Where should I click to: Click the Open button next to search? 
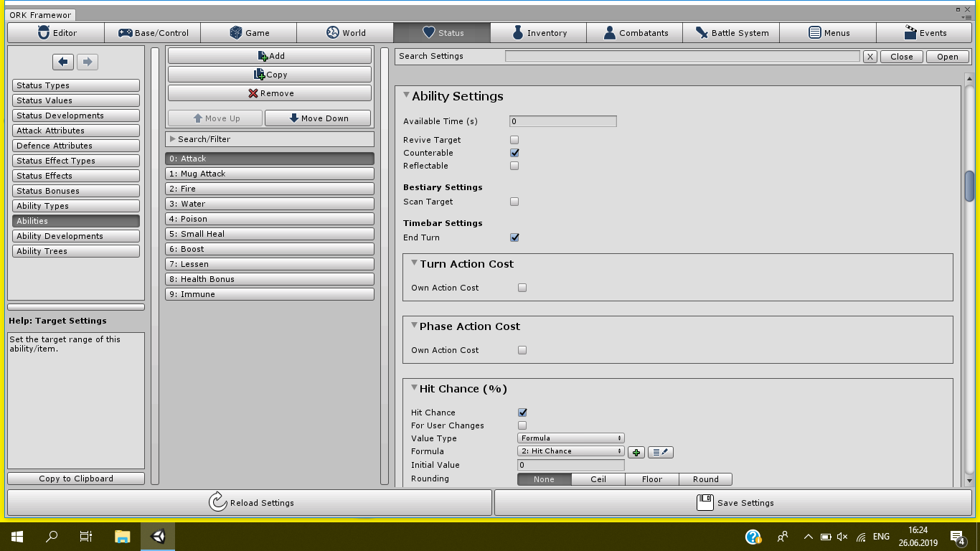(x=947, y=57)
